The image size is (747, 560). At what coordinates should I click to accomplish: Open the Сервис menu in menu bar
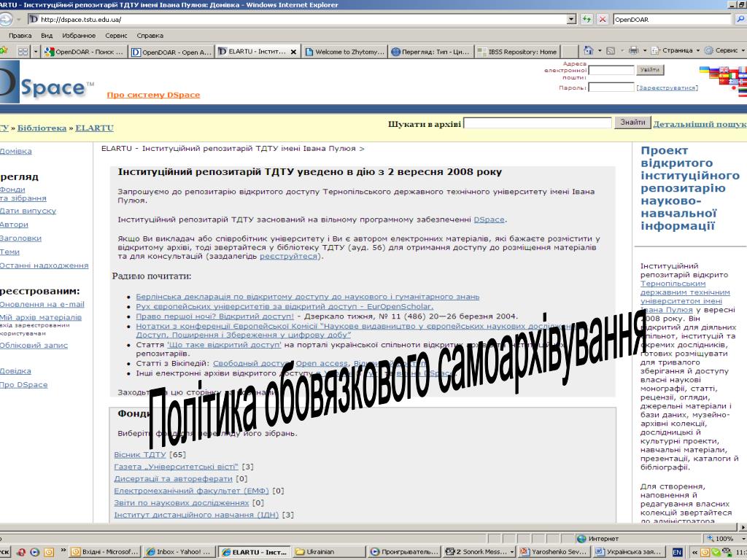[x=116, y=35]
